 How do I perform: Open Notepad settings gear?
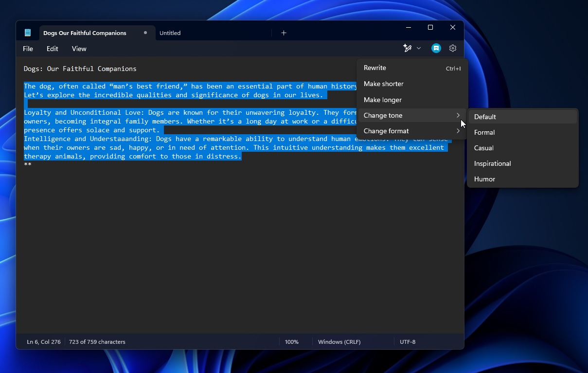click(x=453, y=48)
